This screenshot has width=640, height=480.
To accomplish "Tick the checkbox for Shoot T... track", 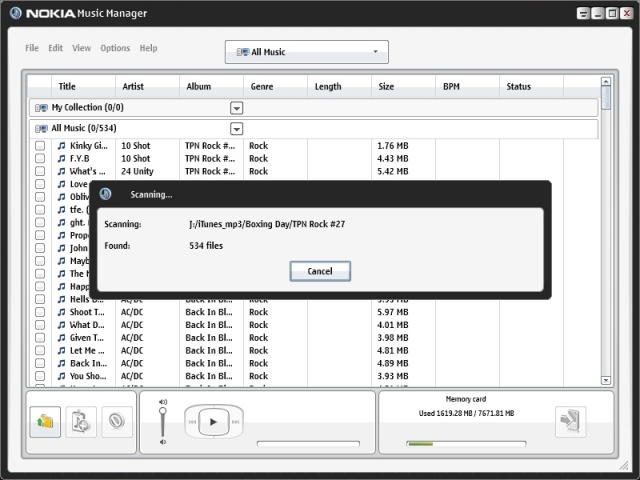I will point(40,312).
